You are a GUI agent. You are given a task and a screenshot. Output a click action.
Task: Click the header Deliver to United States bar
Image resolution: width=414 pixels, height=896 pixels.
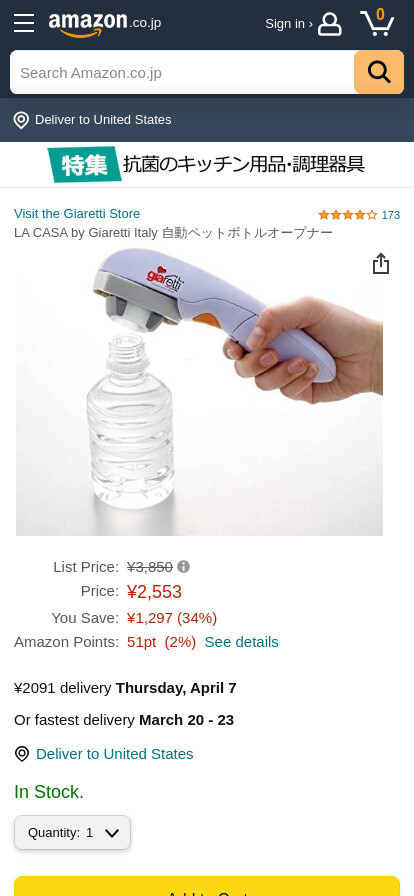click(207, 120)
